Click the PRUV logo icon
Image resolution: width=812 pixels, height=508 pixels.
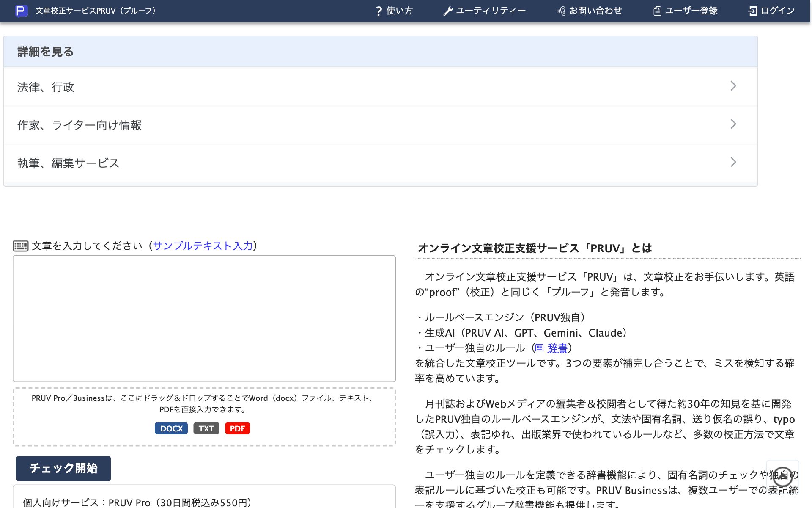pos(21,11)
